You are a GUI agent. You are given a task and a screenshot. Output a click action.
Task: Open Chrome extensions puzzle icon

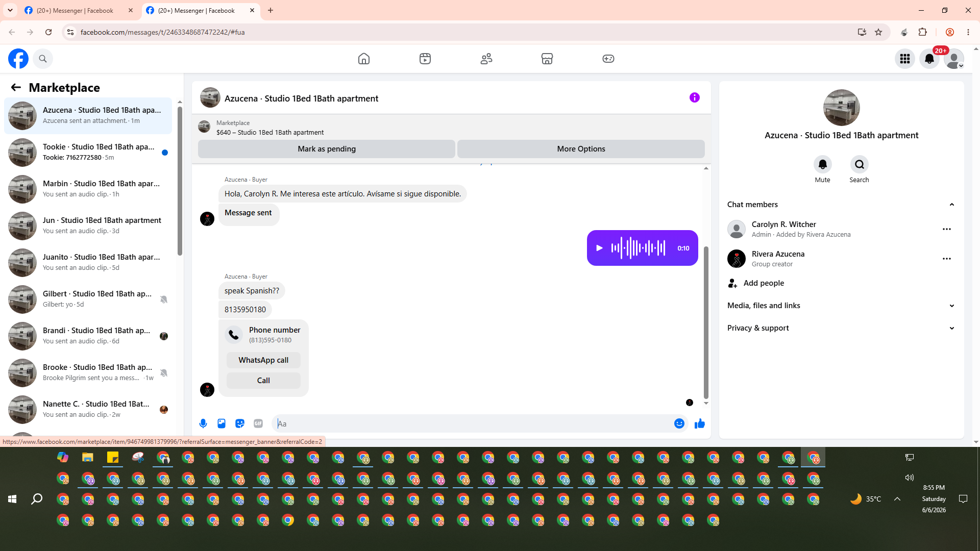click(x=922, y=32)
